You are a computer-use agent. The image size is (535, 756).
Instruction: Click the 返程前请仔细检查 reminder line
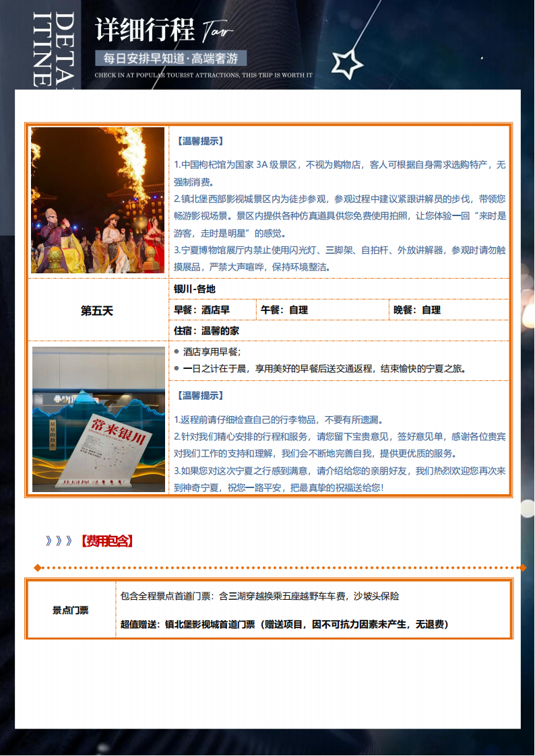[x=278, y=419]
